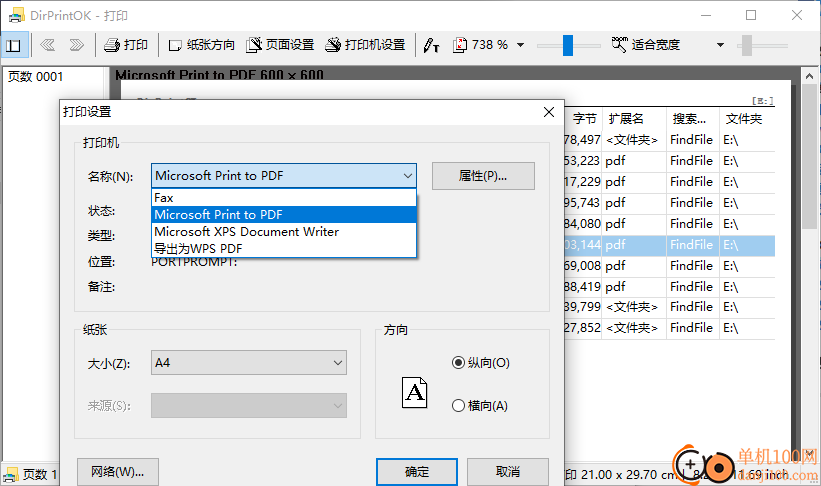This screenshot has width=821, height=486.
Task: Click the 适合宽度 fit-width icon
Action: (x=619, y=45)
